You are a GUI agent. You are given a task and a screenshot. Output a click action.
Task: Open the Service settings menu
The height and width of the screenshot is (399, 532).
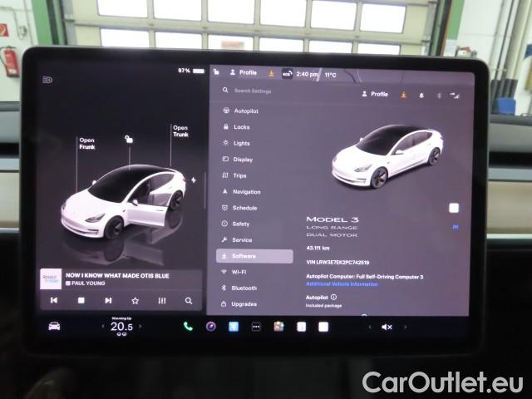pos(237,240)
